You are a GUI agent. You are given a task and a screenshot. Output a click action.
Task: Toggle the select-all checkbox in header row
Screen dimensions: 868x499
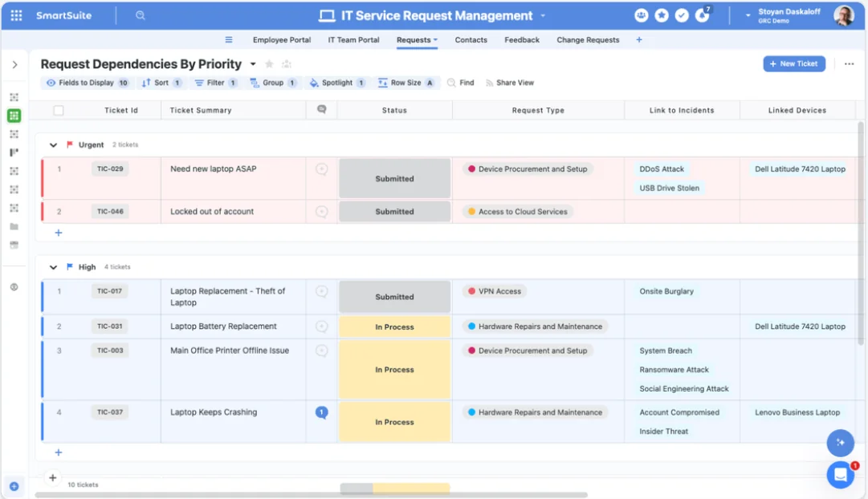coord(59,110)
